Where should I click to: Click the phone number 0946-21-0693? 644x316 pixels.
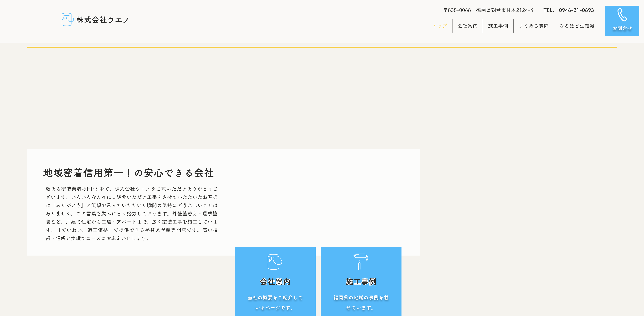576,10
